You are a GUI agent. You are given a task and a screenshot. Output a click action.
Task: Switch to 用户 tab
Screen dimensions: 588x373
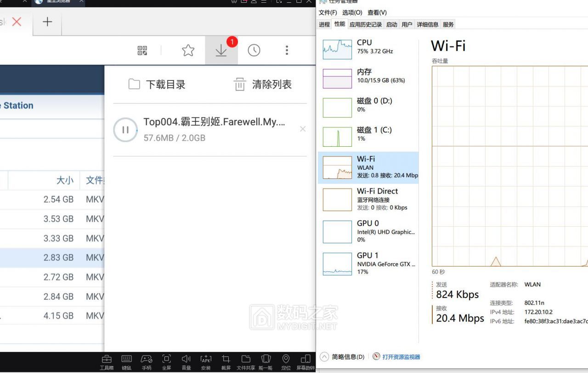point(407,24)
